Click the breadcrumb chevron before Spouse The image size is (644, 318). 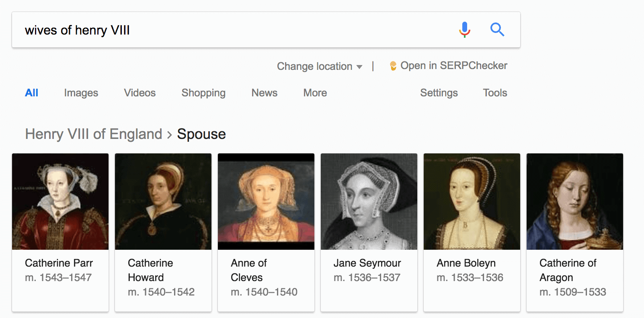click(x=170, y=135)
